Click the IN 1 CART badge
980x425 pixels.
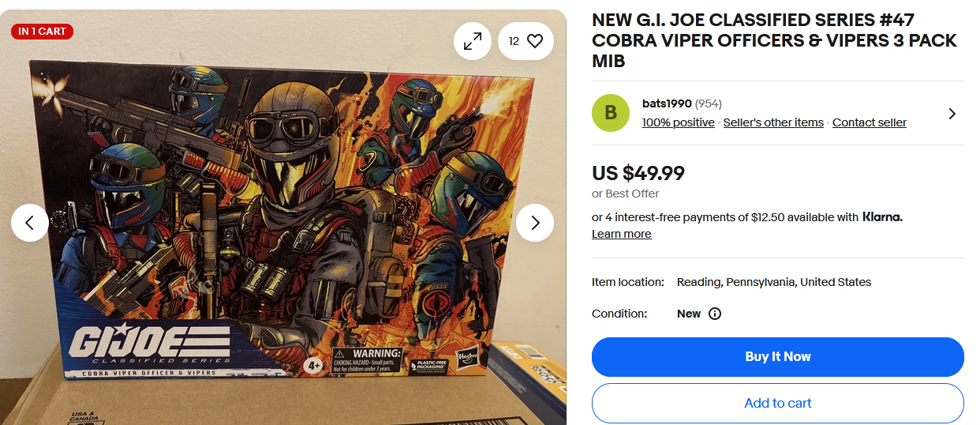pyautogui.click(x=43, y=32)
